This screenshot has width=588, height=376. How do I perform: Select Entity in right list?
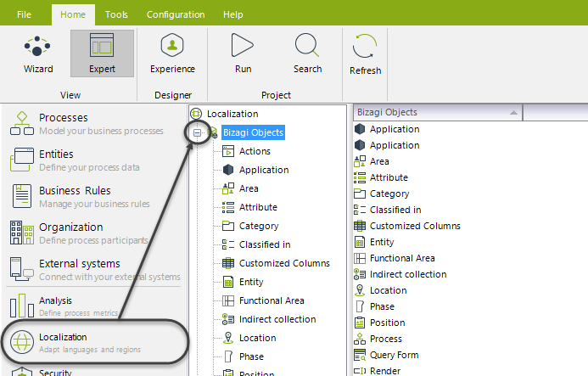pos(382,242)
